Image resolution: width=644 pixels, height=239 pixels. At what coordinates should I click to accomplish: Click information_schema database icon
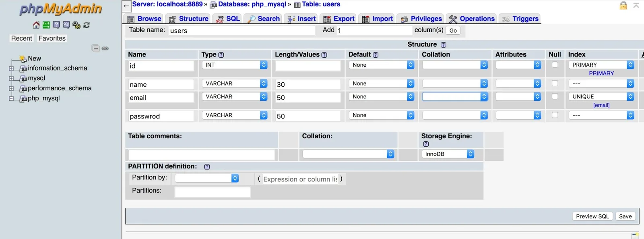coord(23,69)
